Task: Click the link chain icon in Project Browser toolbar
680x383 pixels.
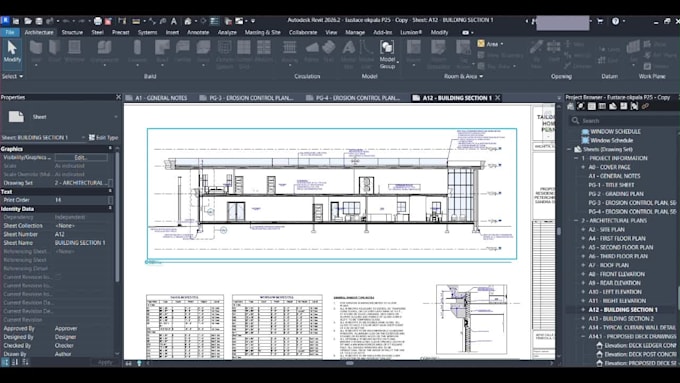Action: tap(645, 106)
